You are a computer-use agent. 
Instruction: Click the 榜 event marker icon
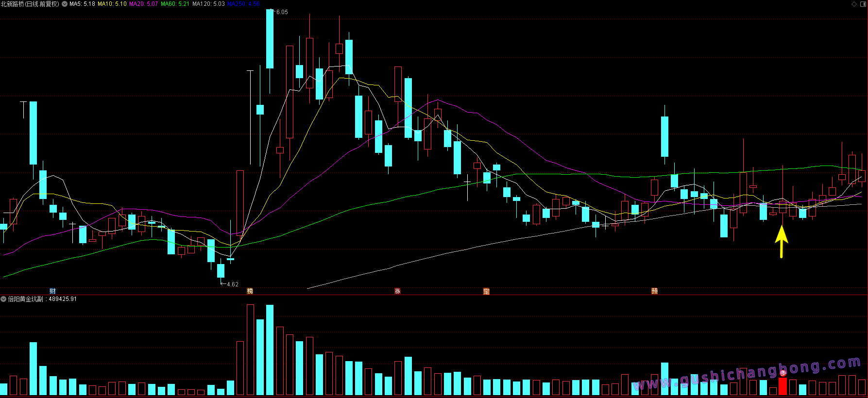250,291
